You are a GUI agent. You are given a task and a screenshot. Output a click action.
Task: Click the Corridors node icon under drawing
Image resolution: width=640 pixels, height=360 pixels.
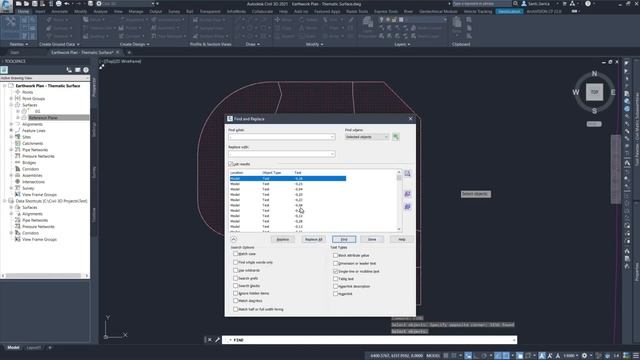tap(18, 169)
